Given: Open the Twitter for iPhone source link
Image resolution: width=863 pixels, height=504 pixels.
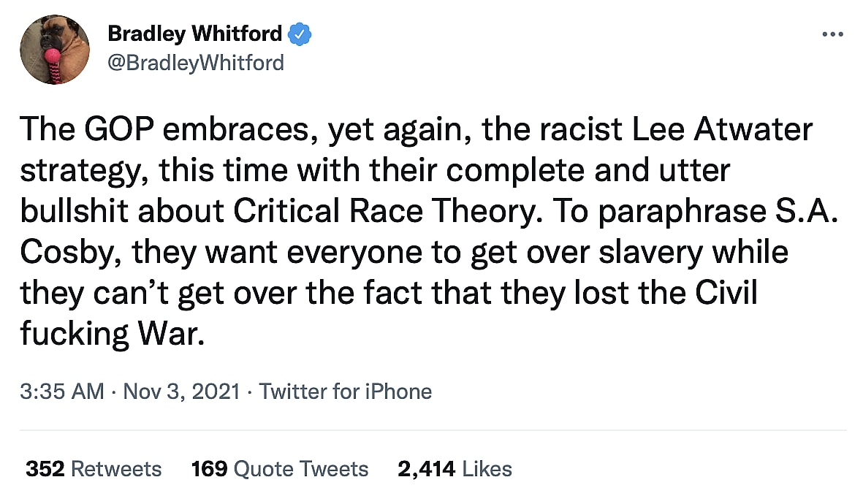Looking at the screenshot, I should [x=346, y=392].
